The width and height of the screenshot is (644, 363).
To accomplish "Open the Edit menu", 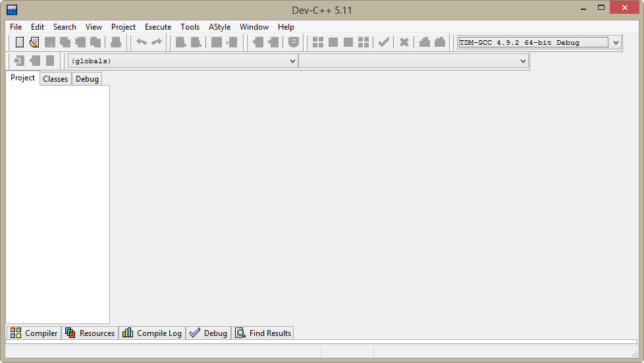I will [x=38, y=27].
